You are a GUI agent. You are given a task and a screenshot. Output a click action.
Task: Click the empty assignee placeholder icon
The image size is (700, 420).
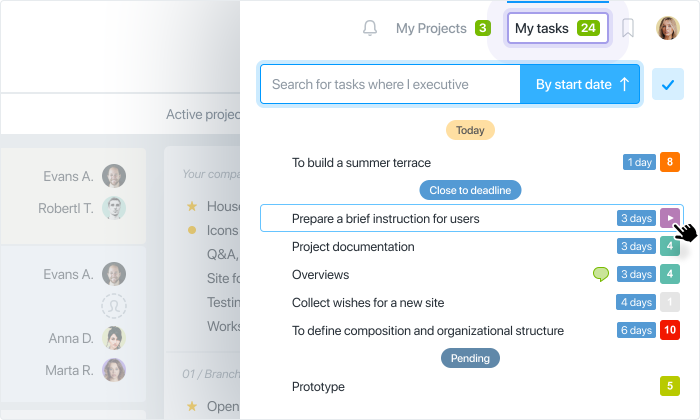pos(114,306)
